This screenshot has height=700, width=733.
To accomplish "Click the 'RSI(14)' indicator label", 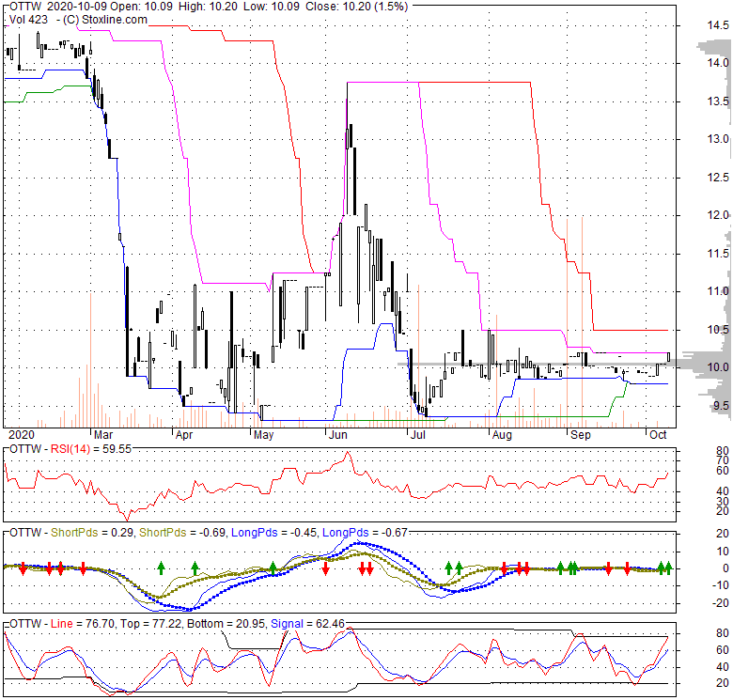I will [70, 449].
